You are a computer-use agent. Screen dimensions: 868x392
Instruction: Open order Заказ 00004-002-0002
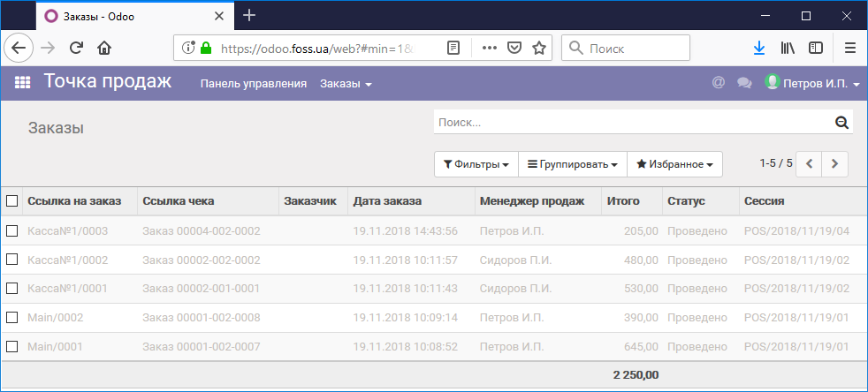(x=202, y=231)
